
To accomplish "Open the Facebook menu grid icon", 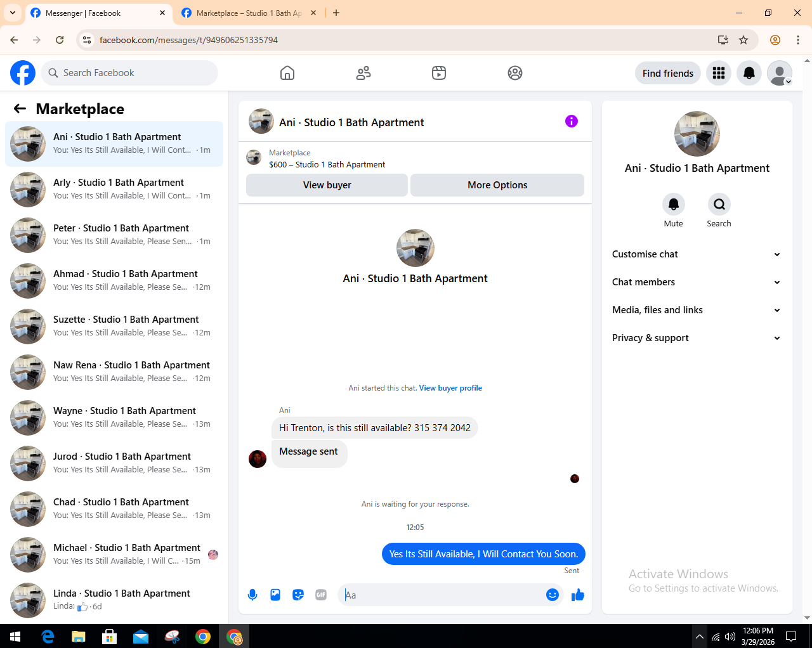I will [x=719, y=73].
